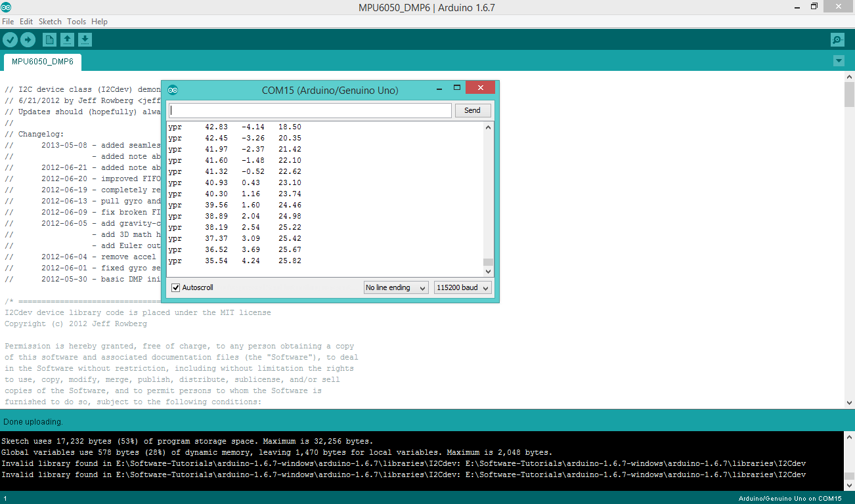The height and width of the screenshot is (504, 855).
Task: Click the Upload arrow icon
Action: point(28,40)
